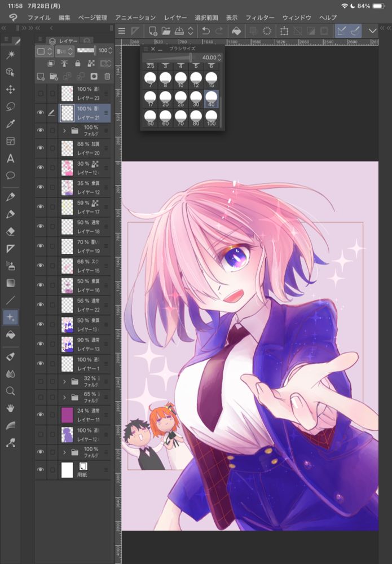Hide layer レイヤー 18 with eye icon
Viewport: 392px width, 564px height.
tap(40, 226)
